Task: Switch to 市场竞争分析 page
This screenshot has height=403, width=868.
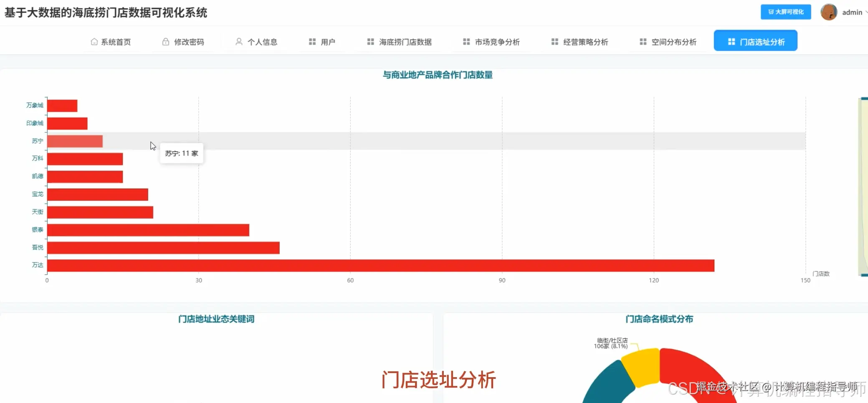Action: pyautogui.click(x=491, y=42)
